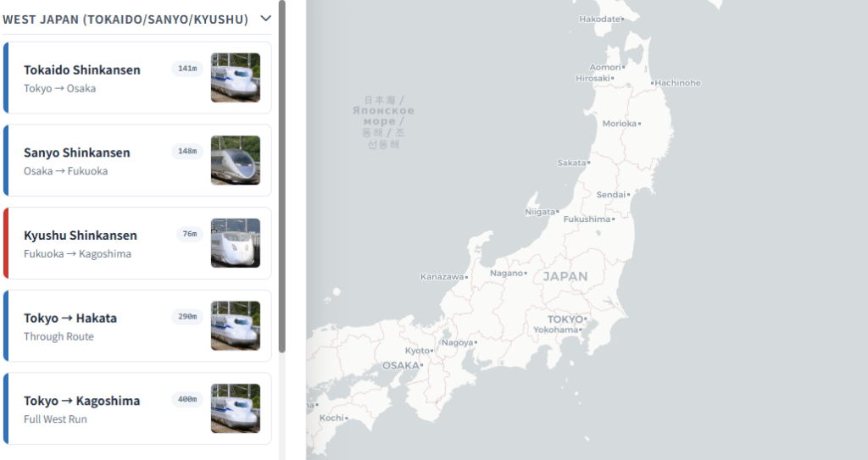Click the West Japan section header text
This screenshot has height=460, width=868.
125,19
